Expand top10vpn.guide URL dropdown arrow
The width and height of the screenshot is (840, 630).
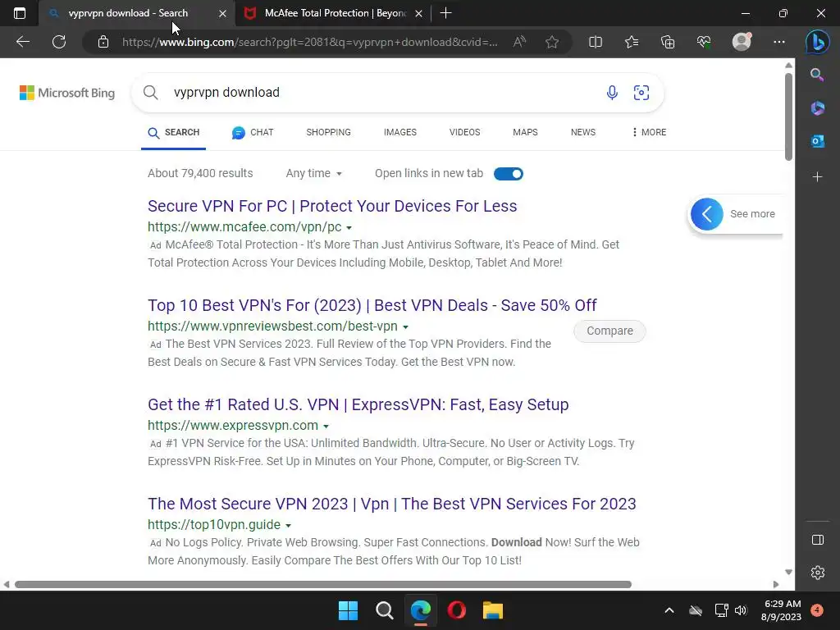coord(288,526)
